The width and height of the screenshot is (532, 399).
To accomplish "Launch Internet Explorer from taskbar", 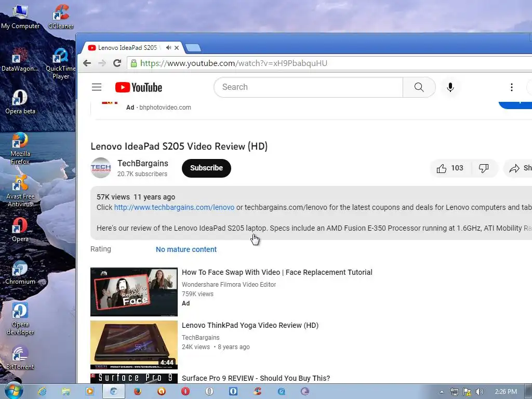I will [42, 392].
